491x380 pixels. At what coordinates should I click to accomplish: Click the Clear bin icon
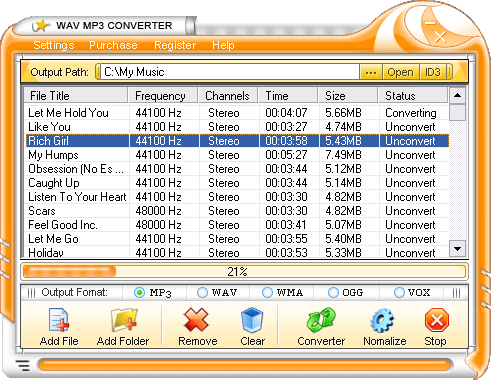252,320
